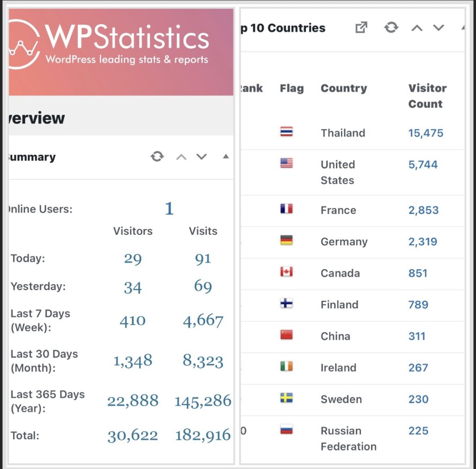Refresh the Top 10 Countries widget
This screenshot has width=476, height=469.
[x=391, y=28]
